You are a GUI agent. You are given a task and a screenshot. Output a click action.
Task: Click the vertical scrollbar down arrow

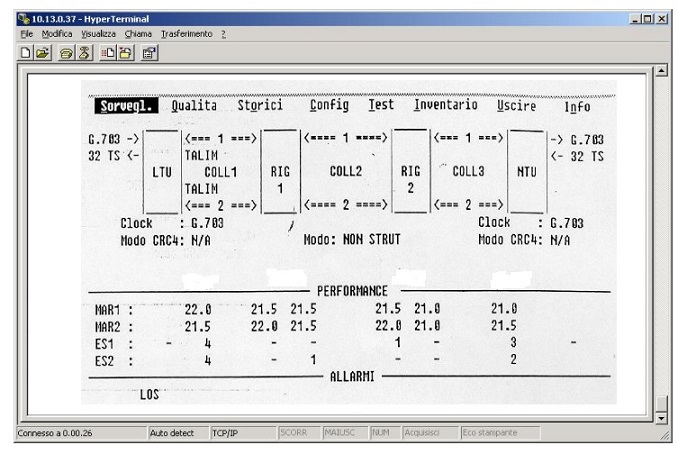(660, 416)
